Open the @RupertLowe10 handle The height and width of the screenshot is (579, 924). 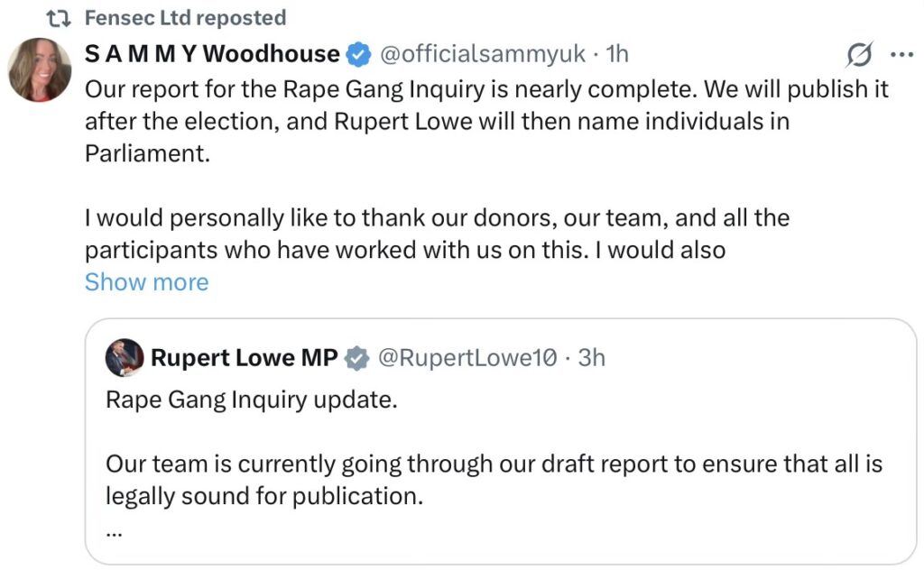click(x=465, y=358)
